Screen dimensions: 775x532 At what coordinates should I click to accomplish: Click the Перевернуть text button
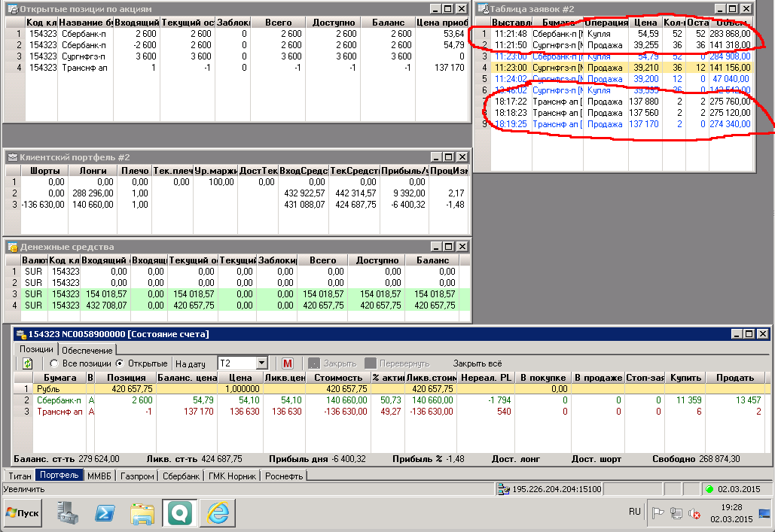tap(404, 363)
